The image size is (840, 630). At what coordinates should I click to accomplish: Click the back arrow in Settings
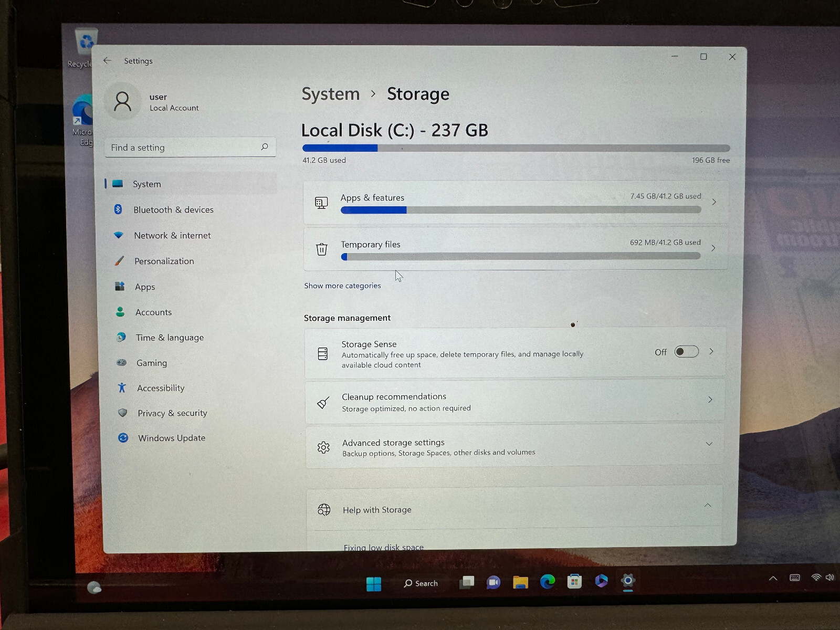click(x=107, y=60)
